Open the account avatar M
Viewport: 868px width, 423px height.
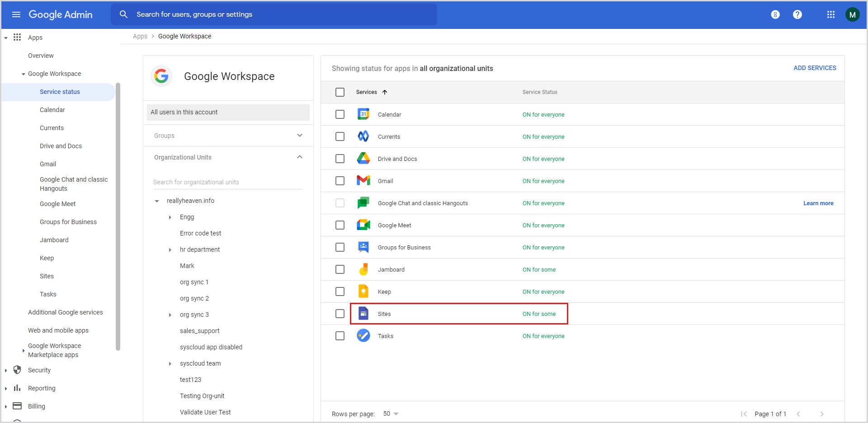click(853, 14)
